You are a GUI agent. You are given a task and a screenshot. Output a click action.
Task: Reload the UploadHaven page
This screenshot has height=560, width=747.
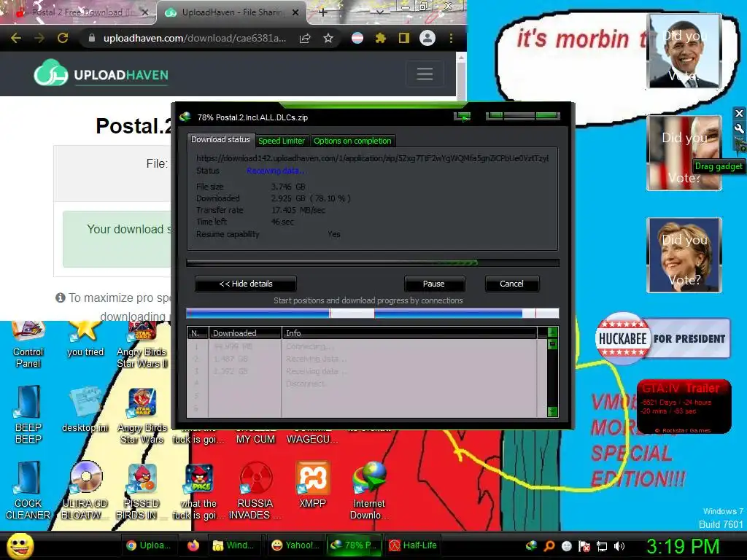pos(63,38)
